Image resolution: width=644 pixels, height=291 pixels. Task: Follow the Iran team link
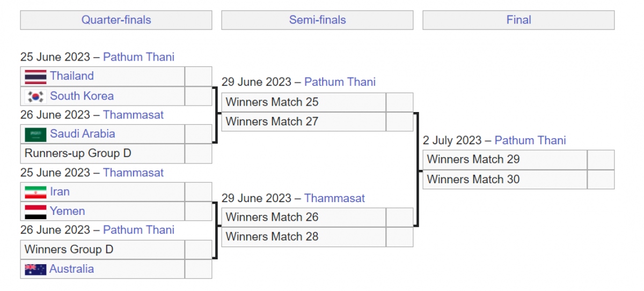(x=60, y=191)
